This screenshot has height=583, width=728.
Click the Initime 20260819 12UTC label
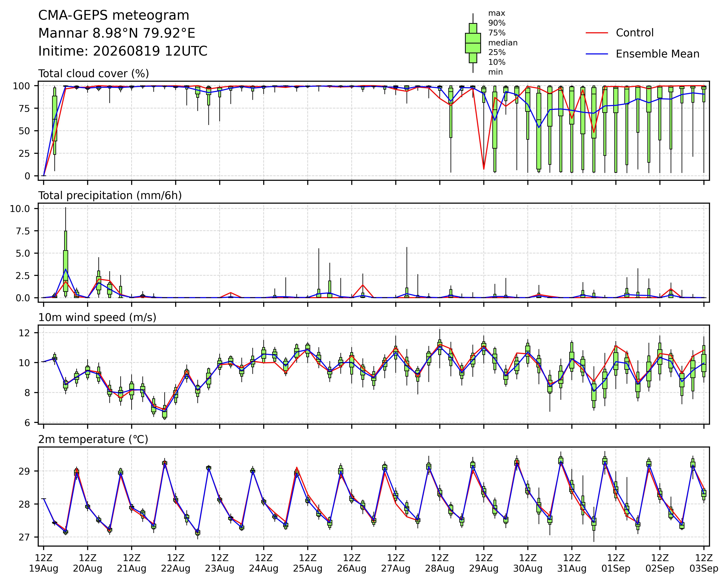(123, 51)
